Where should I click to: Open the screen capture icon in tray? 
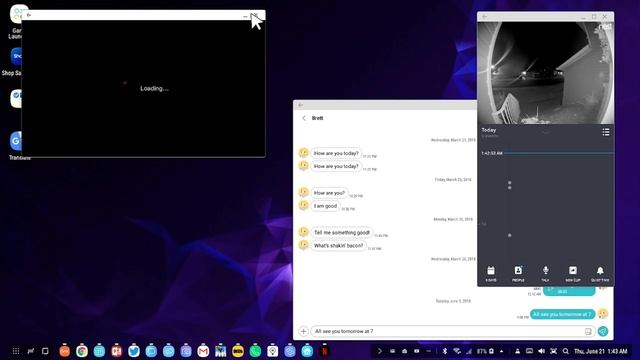(x=553, y=351)
